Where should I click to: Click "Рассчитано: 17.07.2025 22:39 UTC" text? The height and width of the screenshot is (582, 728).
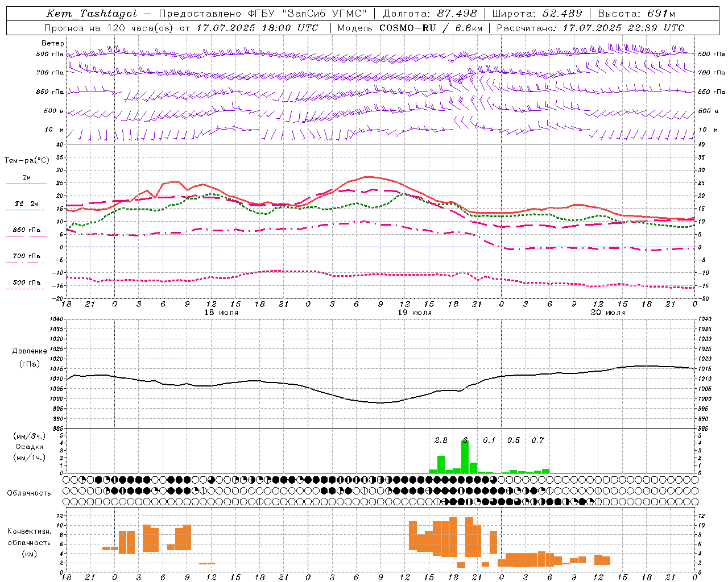[590, 28]
